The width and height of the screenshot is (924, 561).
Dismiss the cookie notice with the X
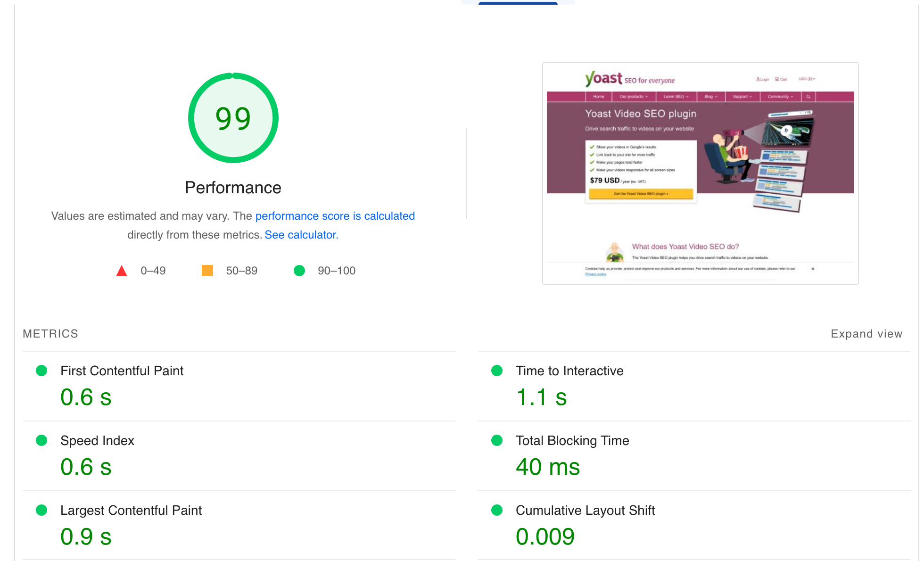(813, 269)
